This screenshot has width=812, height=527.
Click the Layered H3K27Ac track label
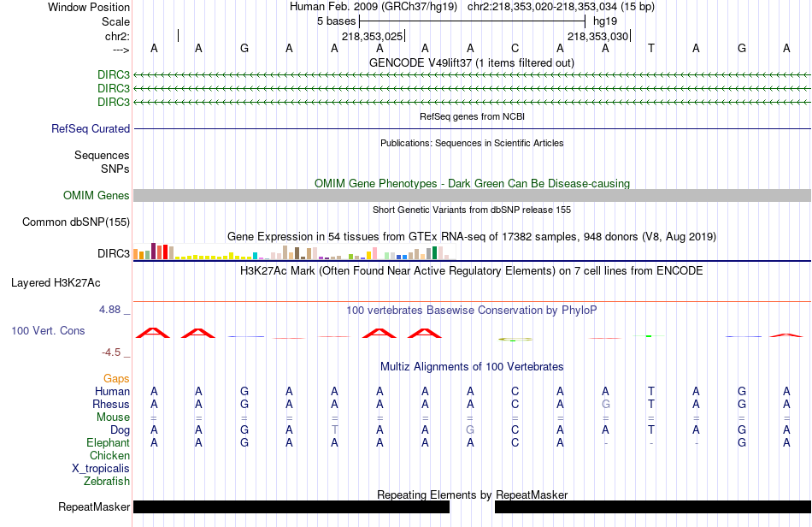click(56, 283)
